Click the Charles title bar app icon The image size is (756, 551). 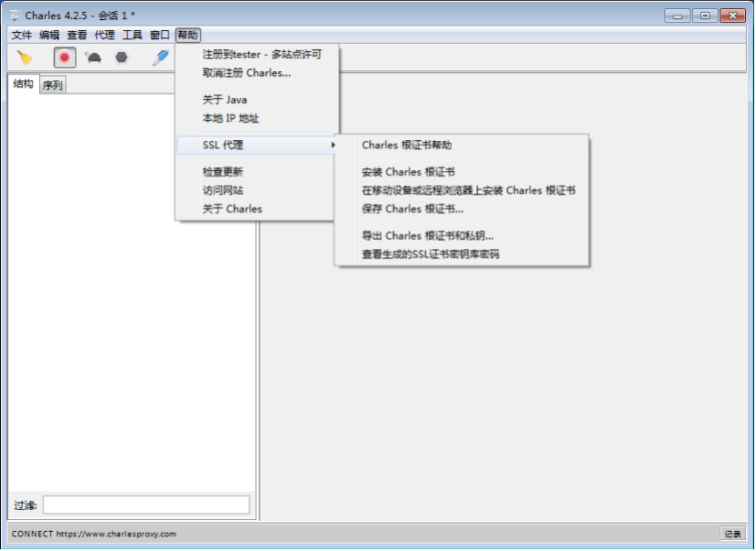15,15
